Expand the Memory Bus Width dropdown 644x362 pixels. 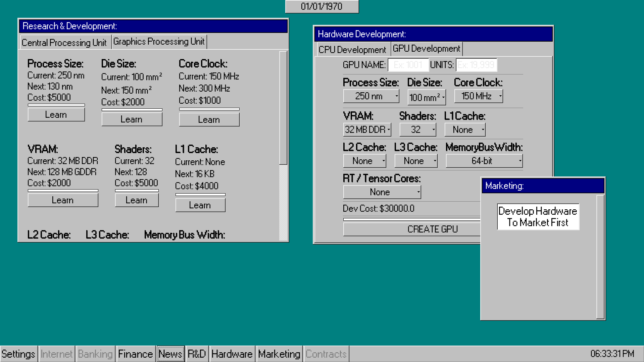[484, 161]
